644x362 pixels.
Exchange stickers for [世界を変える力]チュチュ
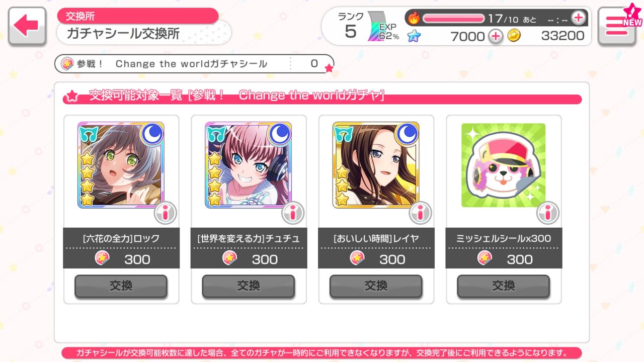click(249, 286)
